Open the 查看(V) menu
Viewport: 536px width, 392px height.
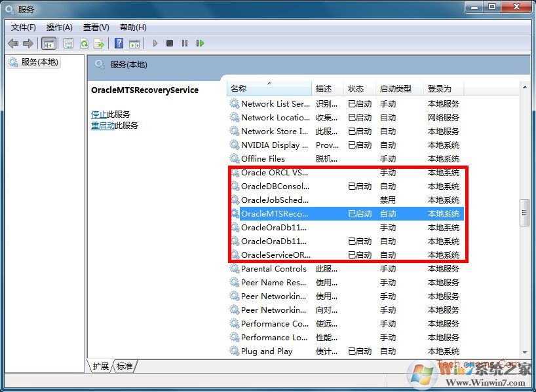(96, 27)
